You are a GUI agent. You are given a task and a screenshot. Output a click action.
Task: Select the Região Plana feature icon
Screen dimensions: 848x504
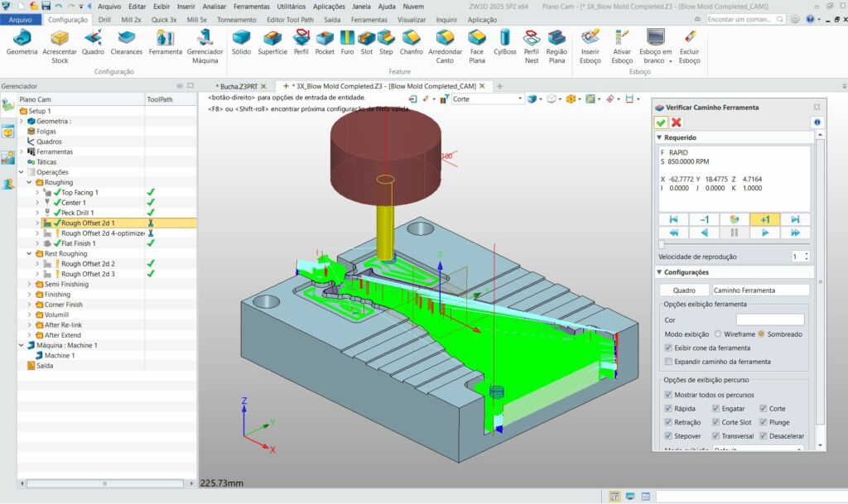pos(556,47)
